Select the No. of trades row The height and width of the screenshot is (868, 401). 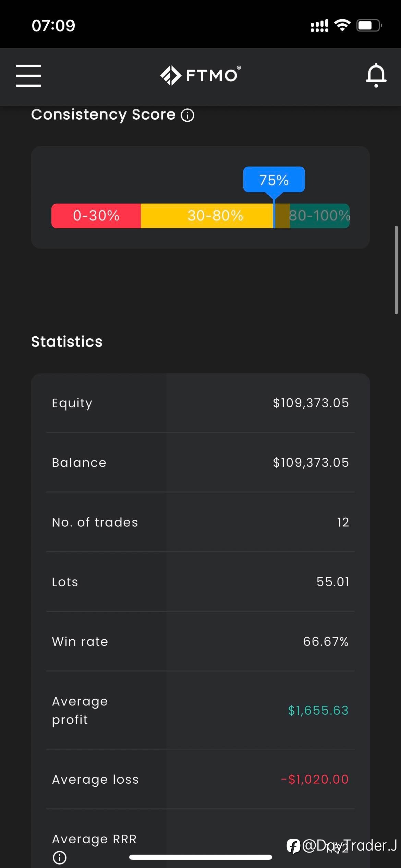pyautogui.click(x=200, y=522)
